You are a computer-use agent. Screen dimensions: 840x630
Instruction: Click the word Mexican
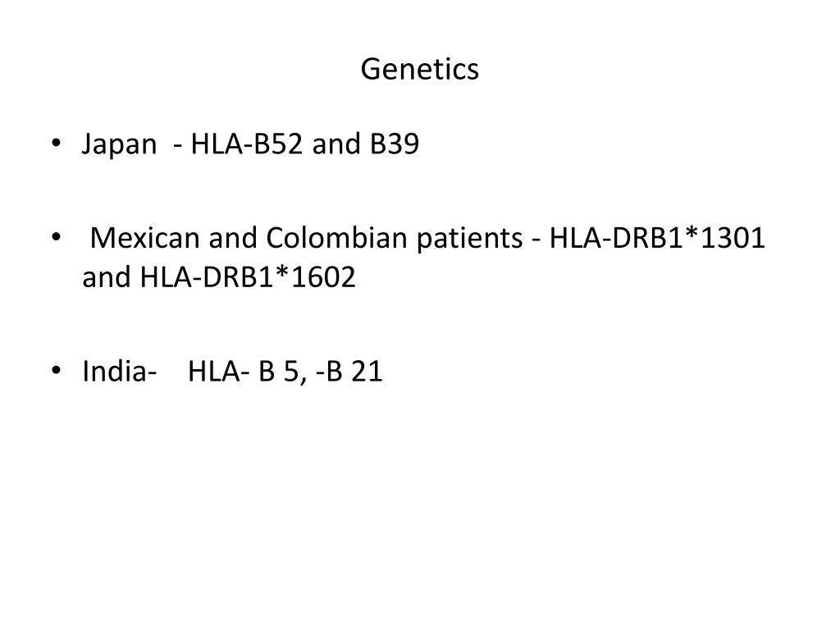coord(144,237)
